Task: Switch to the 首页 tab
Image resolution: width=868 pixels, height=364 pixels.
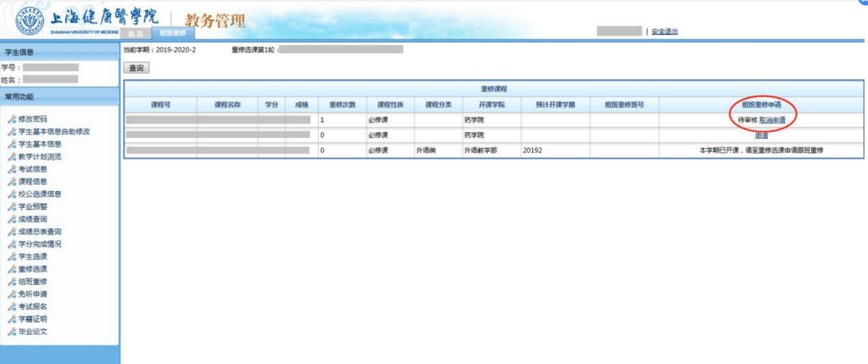Action: click(x=136, y=34)
